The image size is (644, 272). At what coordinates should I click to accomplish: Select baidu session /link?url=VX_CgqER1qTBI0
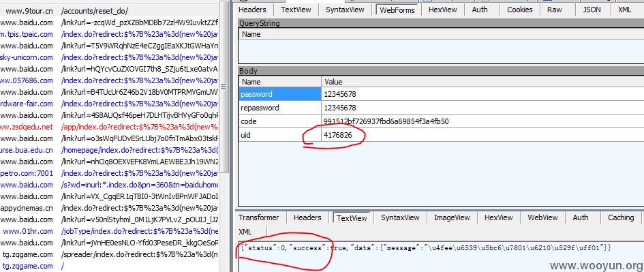pyautogui.click(x=109, y=196)
